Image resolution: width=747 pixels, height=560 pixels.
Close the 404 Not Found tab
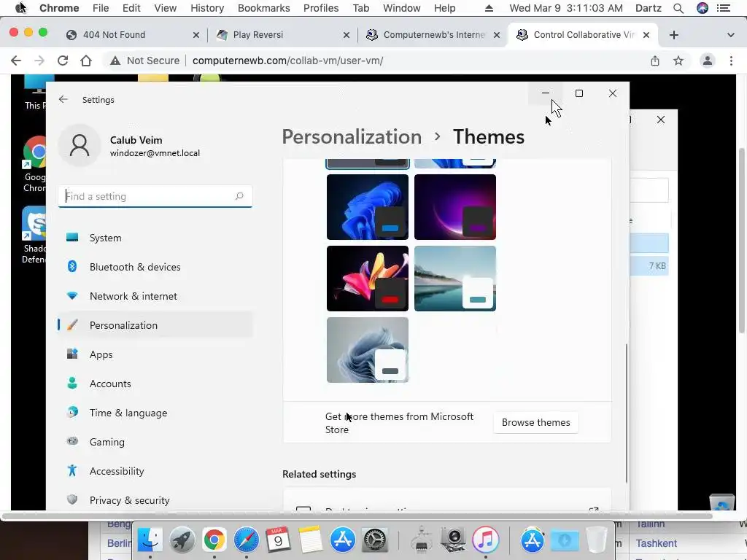point(196,35)
